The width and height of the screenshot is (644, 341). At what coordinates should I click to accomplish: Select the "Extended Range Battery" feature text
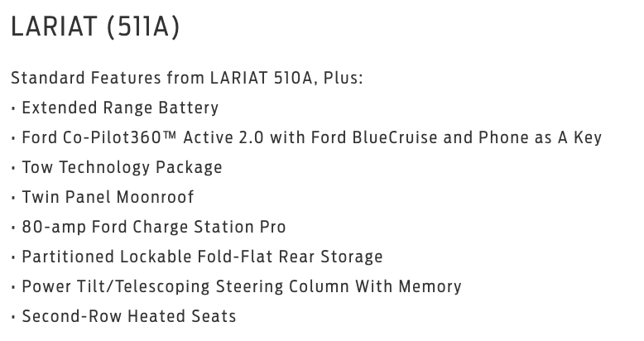pyautogui.click(x=120, y=108)
